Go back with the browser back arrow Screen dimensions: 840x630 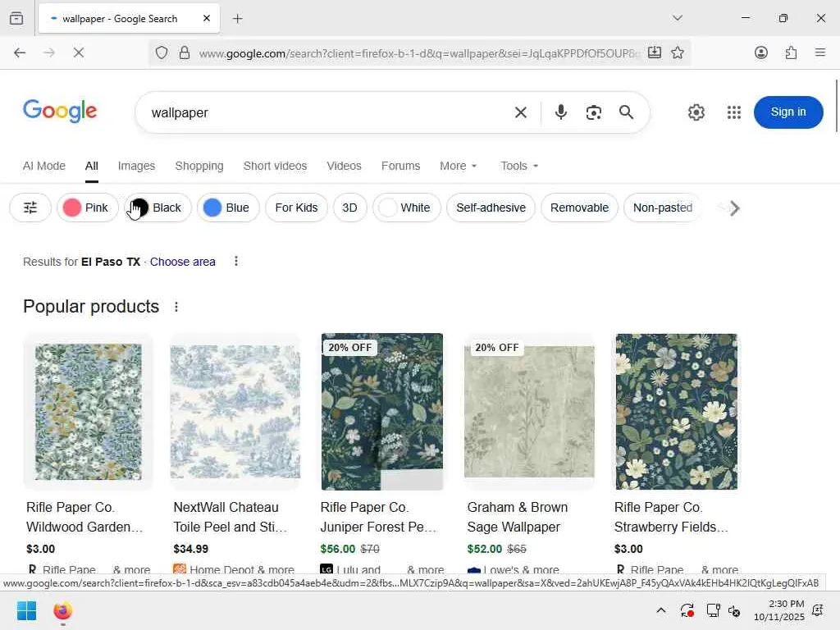[x=20, y=52]
